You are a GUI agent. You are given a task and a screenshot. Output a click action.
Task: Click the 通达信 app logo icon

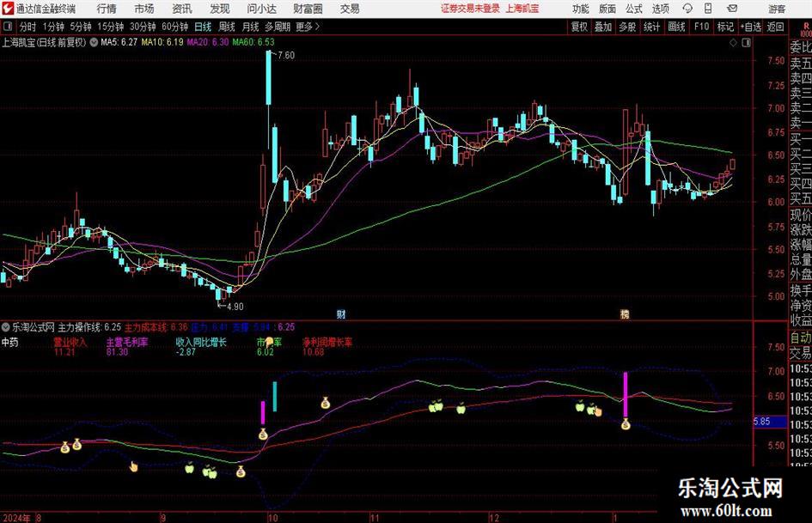click(x=8, y=9)
